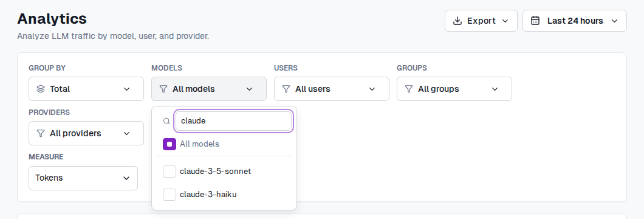The image size is (644, 219).
Task: Click the PROVIDERS section label
Action: click(49, 112)
